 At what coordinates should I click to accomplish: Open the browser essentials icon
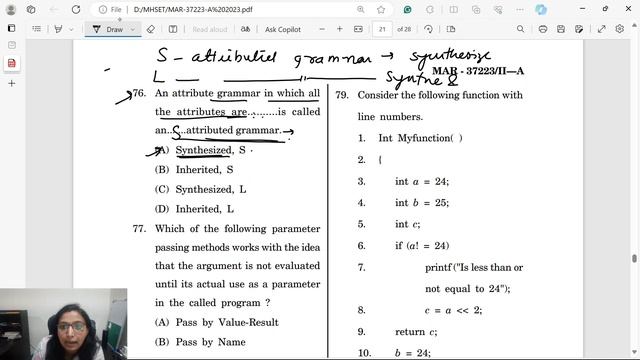(x=498, y=9)
